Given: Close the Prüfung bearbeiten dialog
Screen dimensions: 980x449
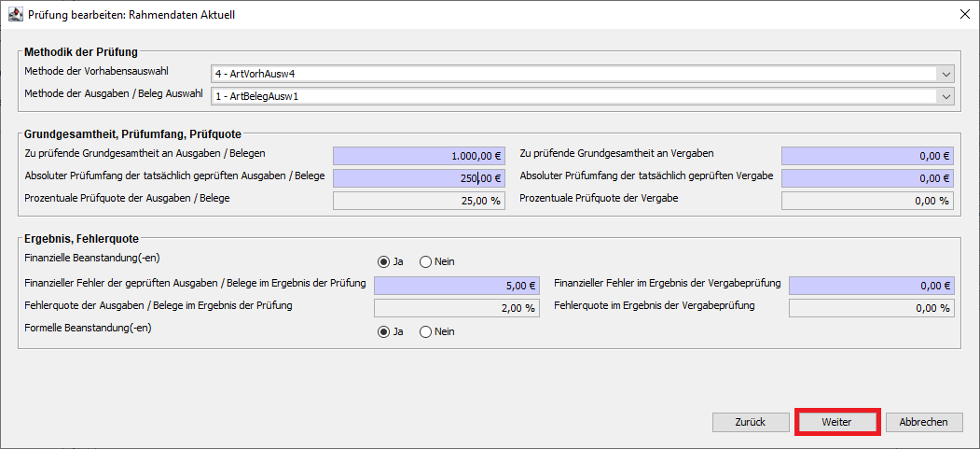Looking at the screenshot, I should click(x=963, y=14).
